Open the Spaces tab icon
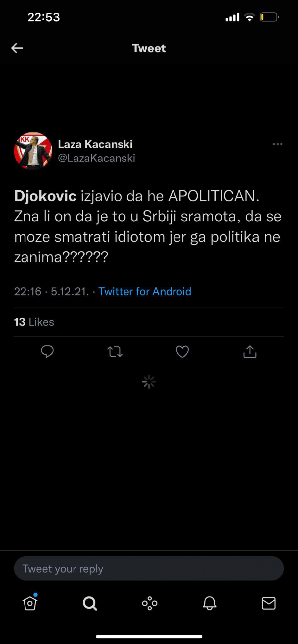Screen dimensions: 298x644 click(x=150, y=603)
